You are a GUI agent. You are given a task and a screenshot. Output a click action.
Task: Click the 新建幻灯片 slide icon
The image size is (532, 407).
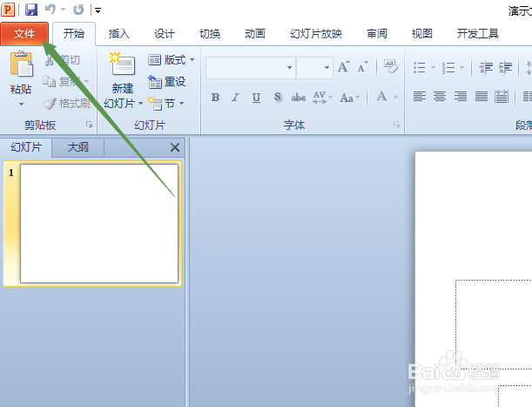[122, 64]
